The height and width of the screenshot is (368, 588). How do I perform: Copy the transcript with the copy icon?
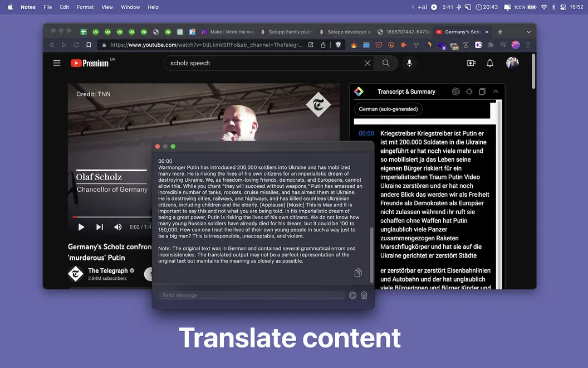tap(482, 91)
